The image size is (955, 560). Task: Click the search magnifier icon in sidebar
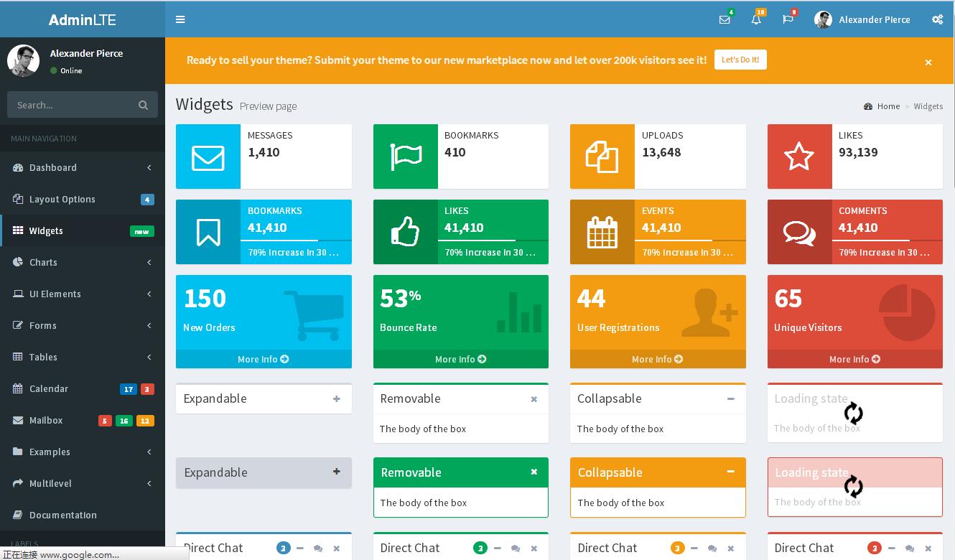143,105
